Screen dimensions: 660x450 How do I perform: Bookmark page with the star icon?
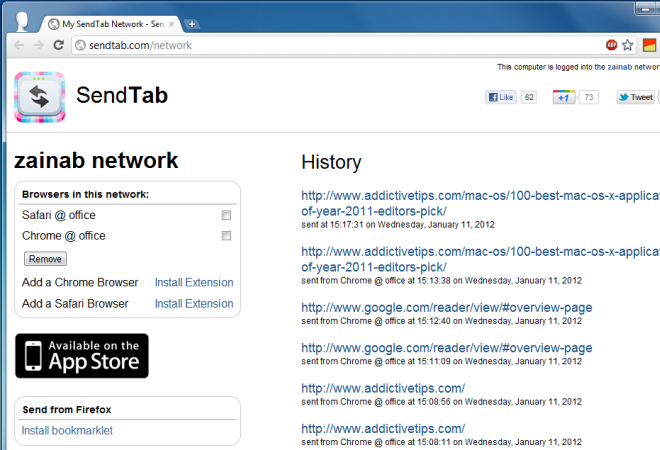[627, 45]
